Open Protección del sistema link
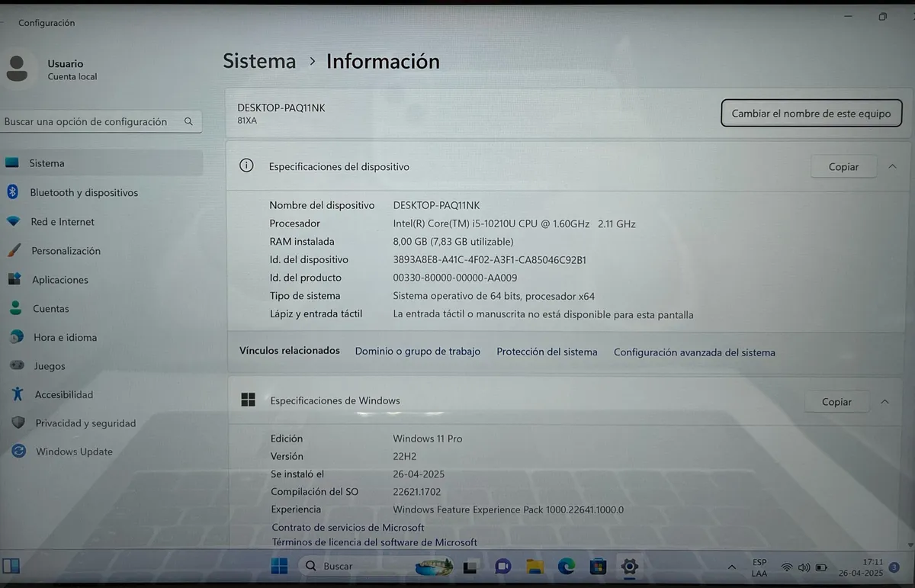Viewport: 915px width, 588px height. point(547,352)
